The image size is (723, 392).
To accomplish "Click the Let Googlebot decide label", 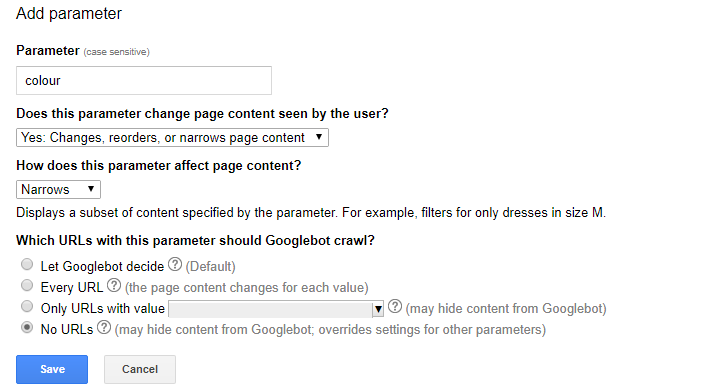I will (x=102, y=267).
